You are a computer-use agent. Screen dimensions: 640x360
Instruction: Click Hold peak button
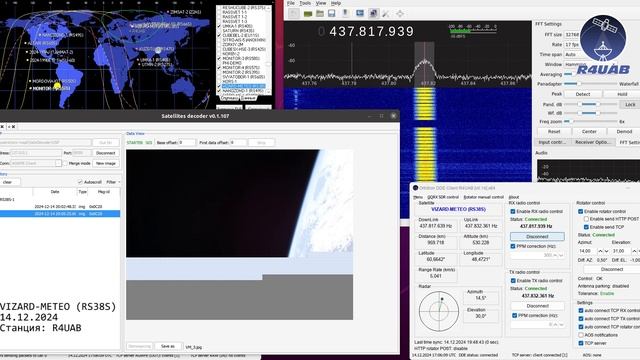[x=622, y=94]
